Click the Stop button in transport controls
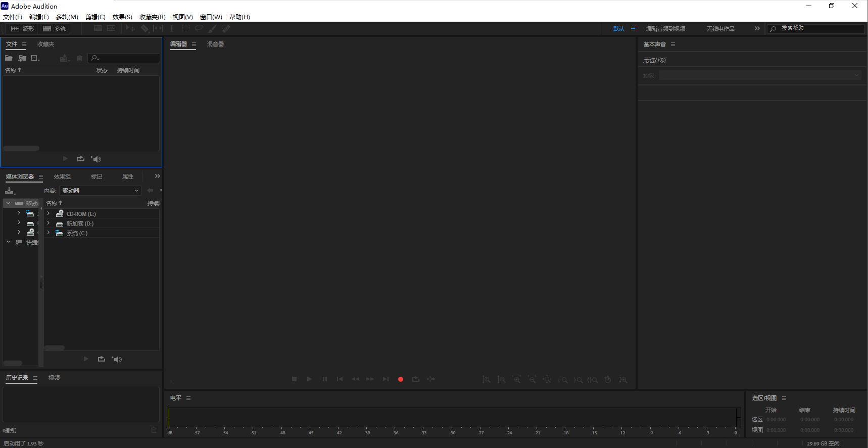The image size is (868, 448). click(x=294, y=379)
